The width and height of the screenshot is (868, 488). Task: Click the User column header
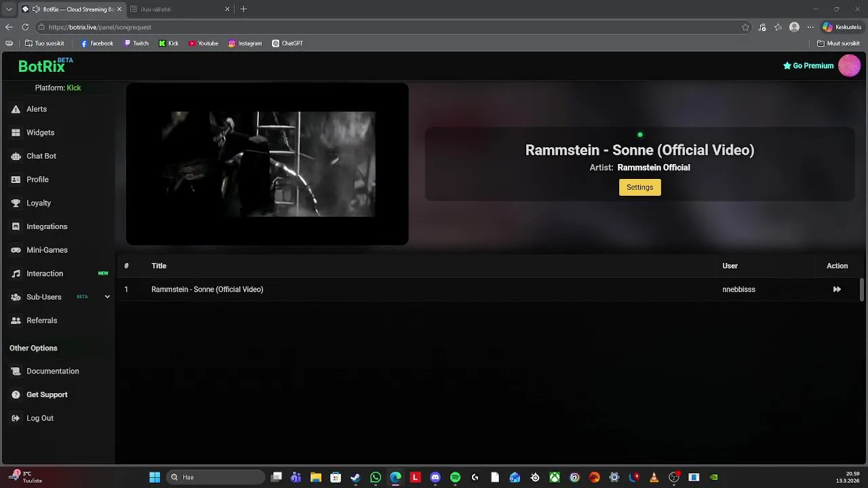click(730, 266)
